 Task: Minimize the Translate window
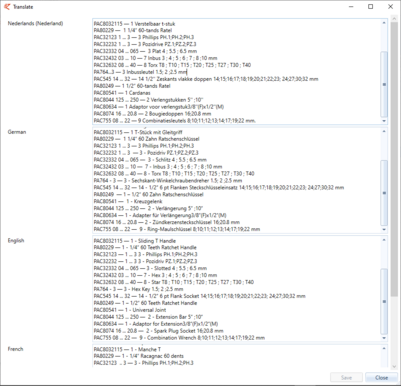[351, 7]
